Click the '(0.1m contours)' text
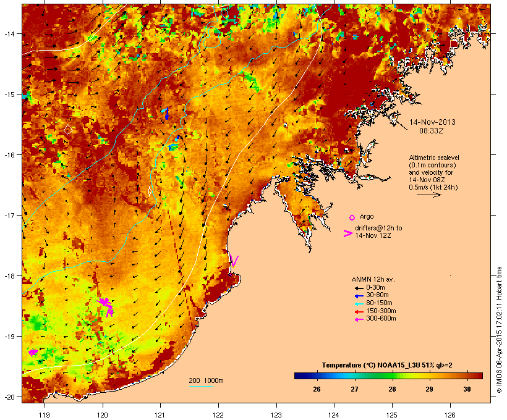Image resolution: width=507 pixels, height=420 pixels. pos(432,165)
